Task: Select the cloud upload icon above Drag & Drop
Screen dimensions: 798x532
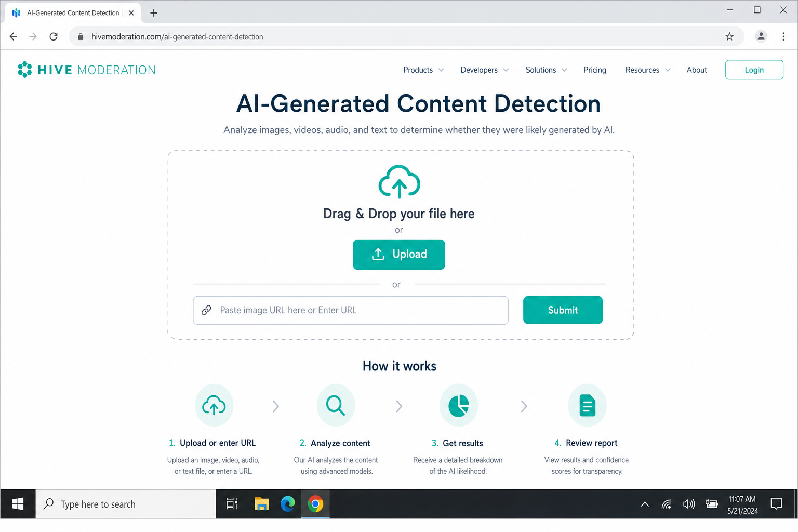Action: tap(398, 182)
